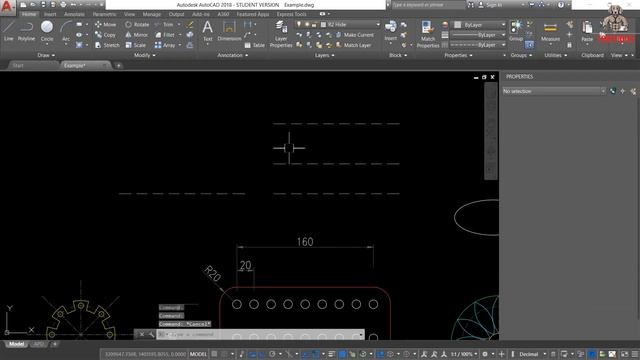Screen dimensions: 640x360
Task: Add new drawing tab with plus button
Action: click(118, 66)
